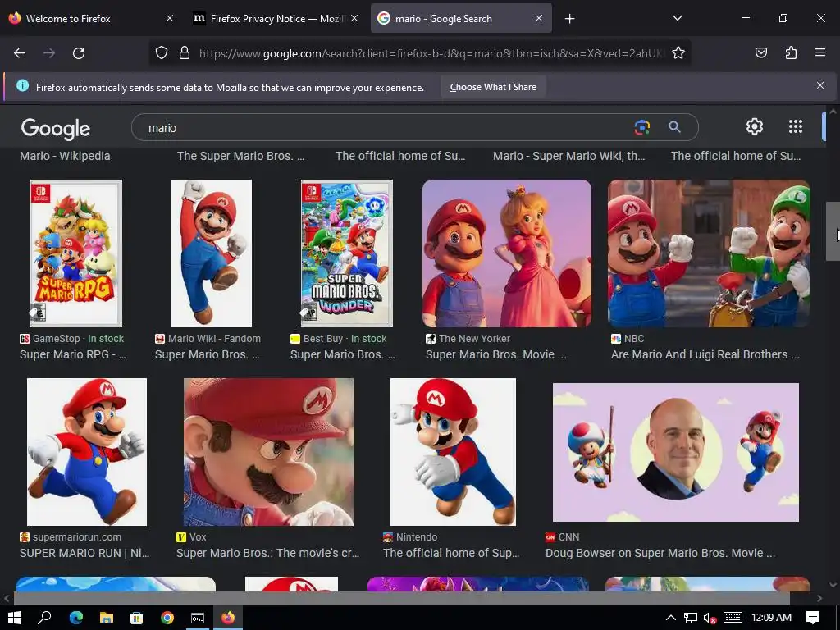840x630 pixels.
Task: Click the Firefox taskbar icon
Action: coord(228,618)
